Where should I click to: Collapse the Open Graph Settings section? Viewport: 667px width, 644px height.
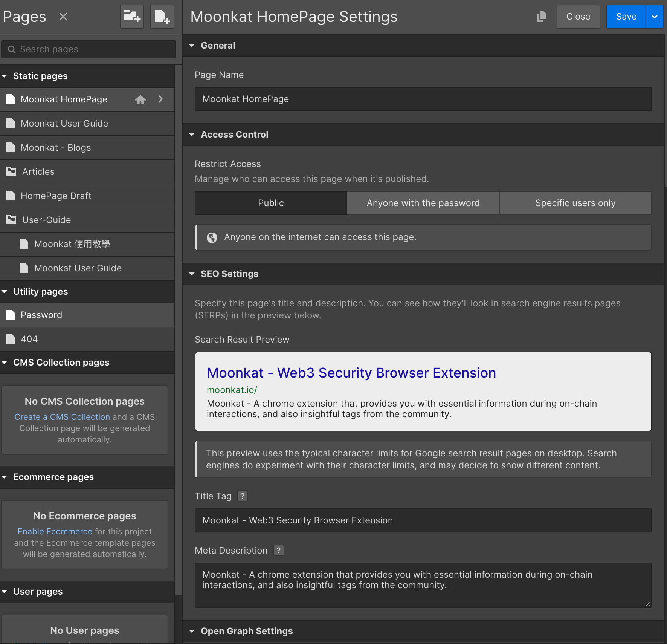click(192, 631)
